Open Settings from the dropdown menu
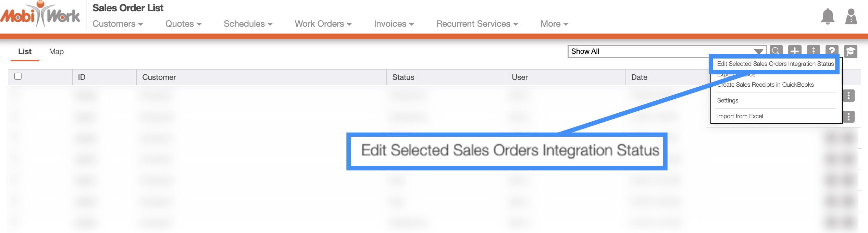This screenshot has width=868, height=233. pyautogui.click(x=728, y=100)
